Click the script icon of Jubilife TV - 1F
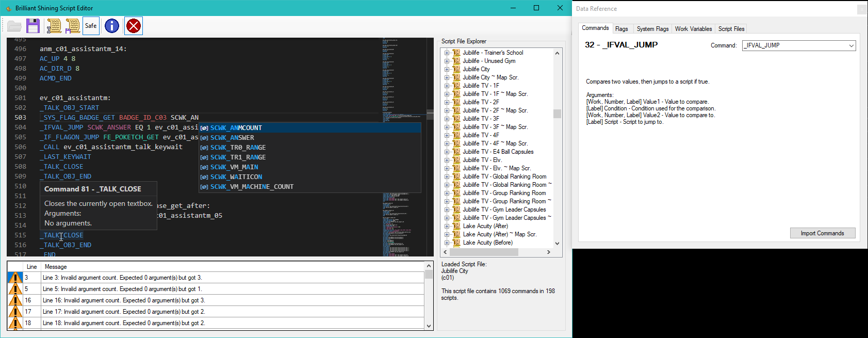868x338 pixels. 456,86
